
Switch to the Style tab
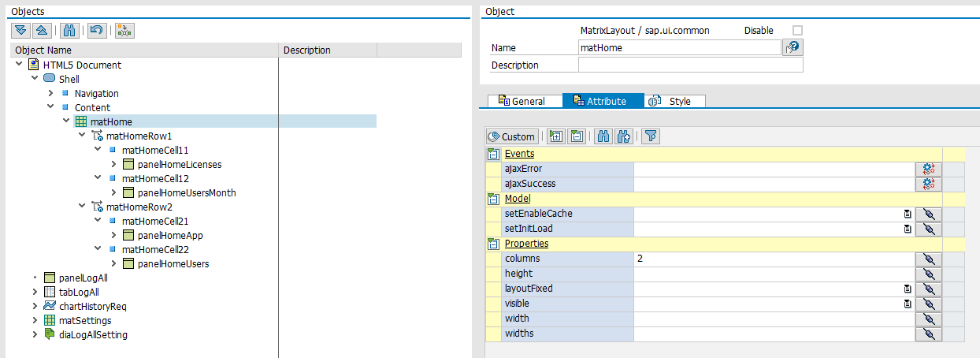pos(674,101)
